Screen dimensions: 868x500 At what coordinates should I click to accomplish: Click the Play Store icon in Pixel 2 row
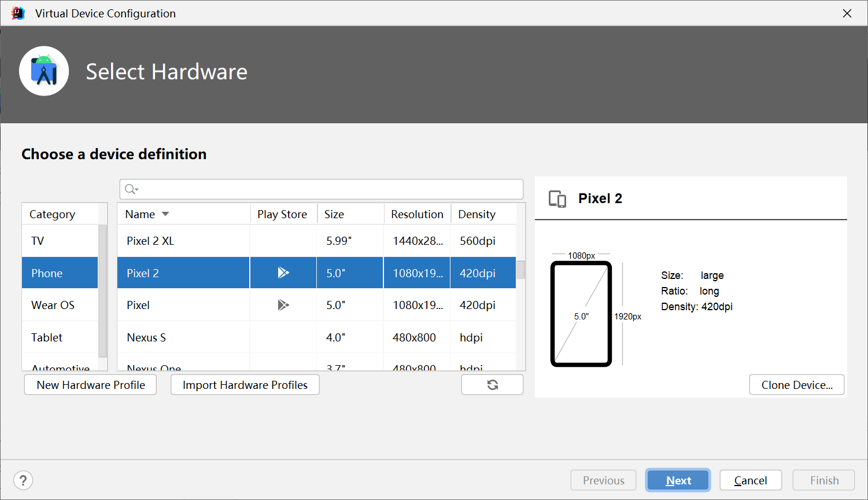click(283, 273)
